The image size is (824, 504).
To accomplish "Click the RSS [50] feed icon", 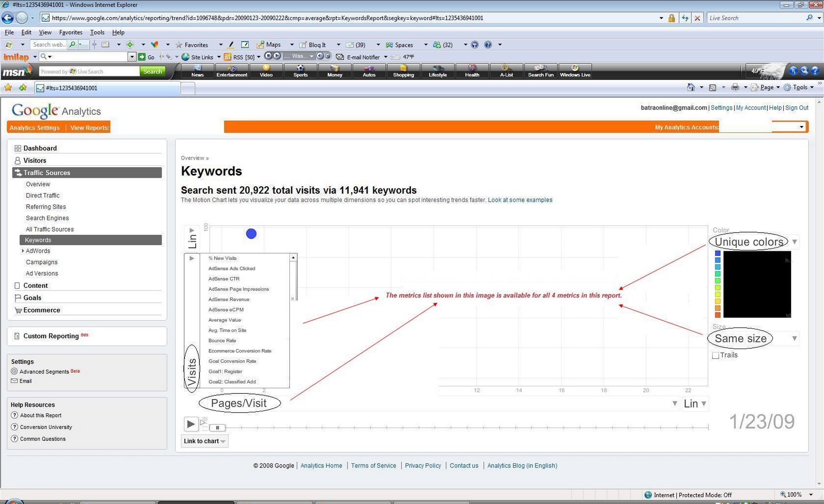I will point(227,57).
